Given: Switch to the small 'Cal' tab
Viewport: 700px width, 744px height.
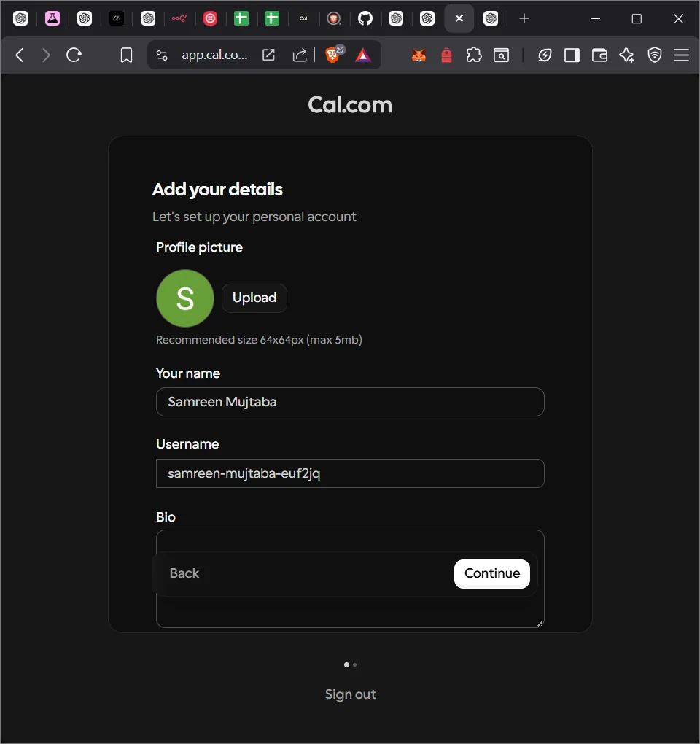Looking at the screenshot, I should pos(303,18).
